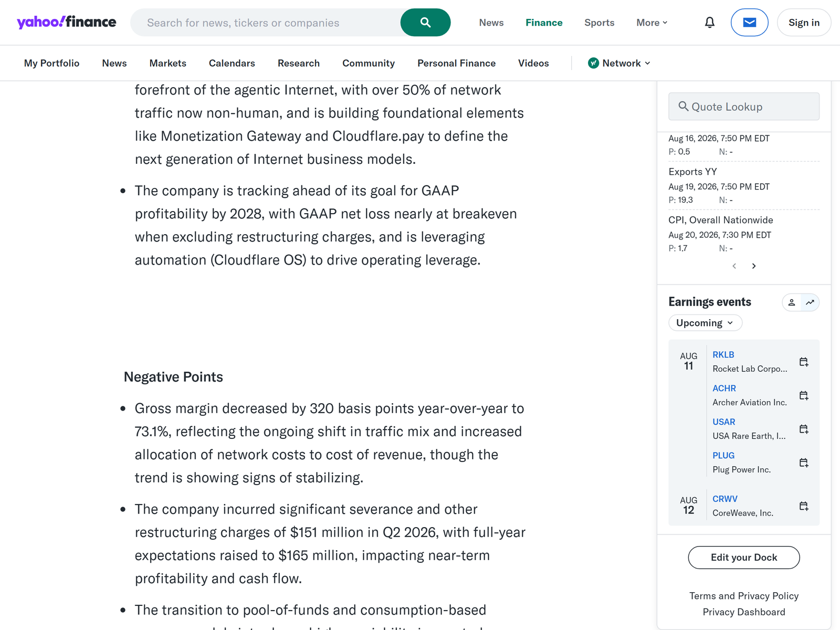
Task: Go to previous economic events page
Action: [x=734, y=266]
